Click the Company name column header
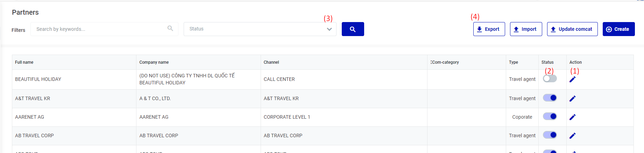This screenshot has width=644, height=153. [154, 62]
